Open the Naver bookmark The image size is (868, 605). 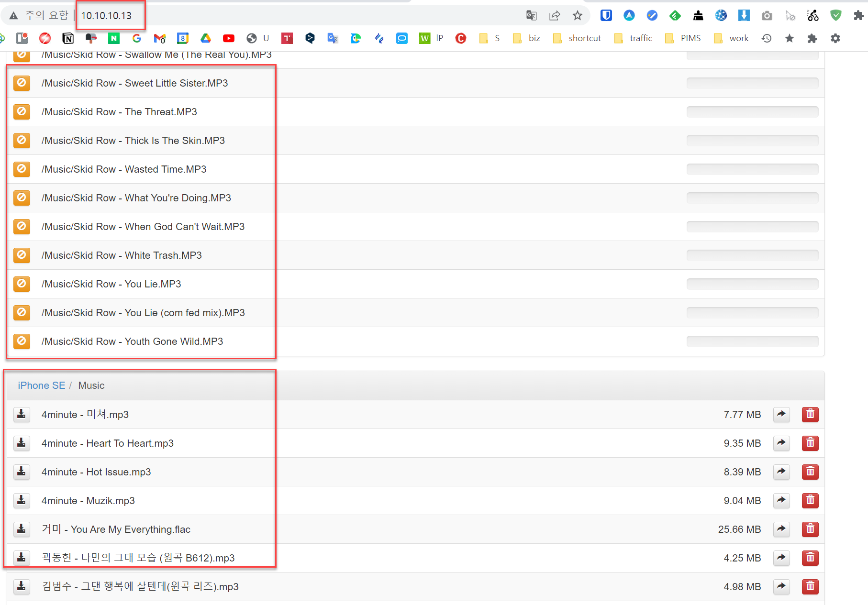tap(114, 38)
